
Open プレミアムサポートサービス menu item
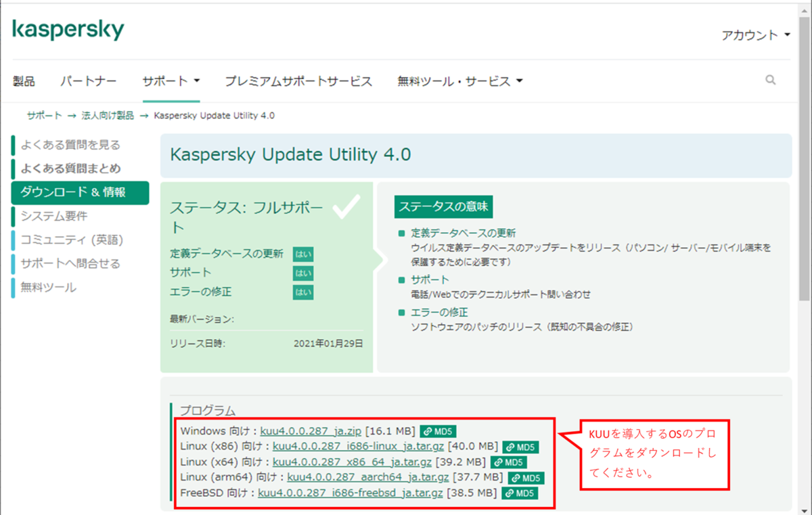tap(298, 81)
